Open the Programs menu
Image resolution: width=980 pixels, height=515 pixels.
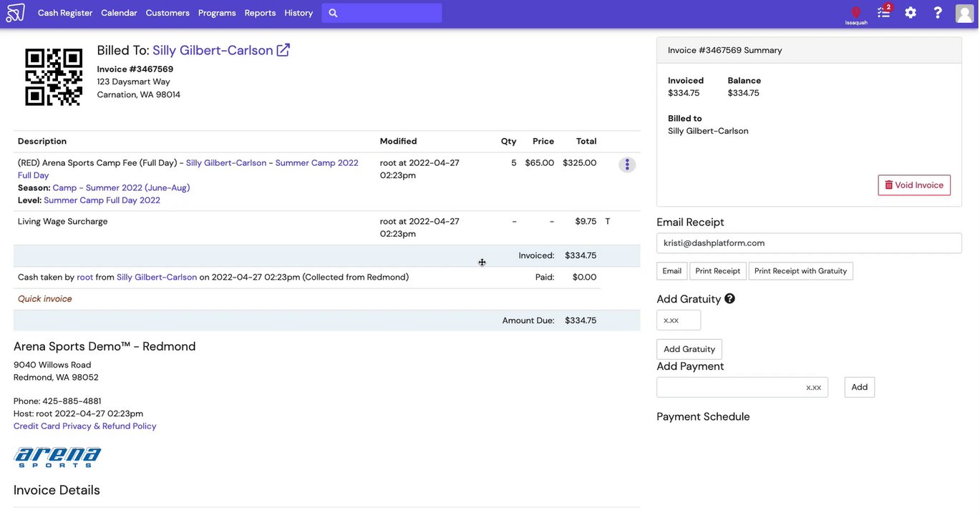pyautogui.click(x=217, y=13)
